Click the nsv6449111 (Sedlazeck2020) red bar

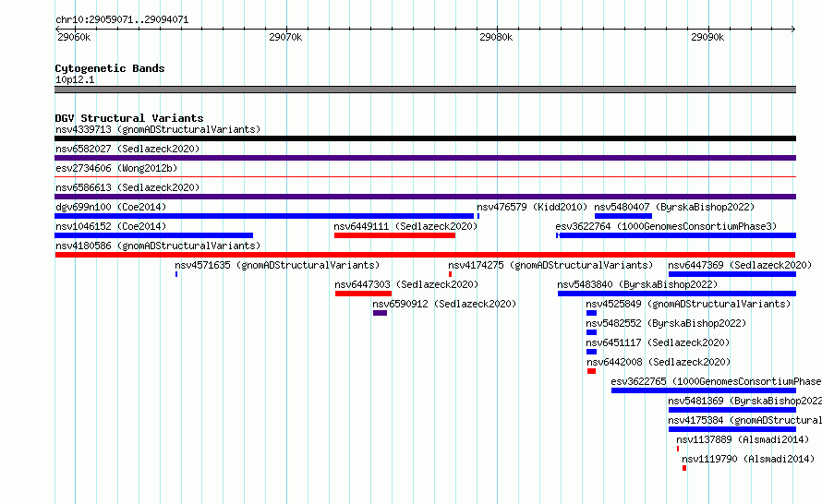pos(394,235)
